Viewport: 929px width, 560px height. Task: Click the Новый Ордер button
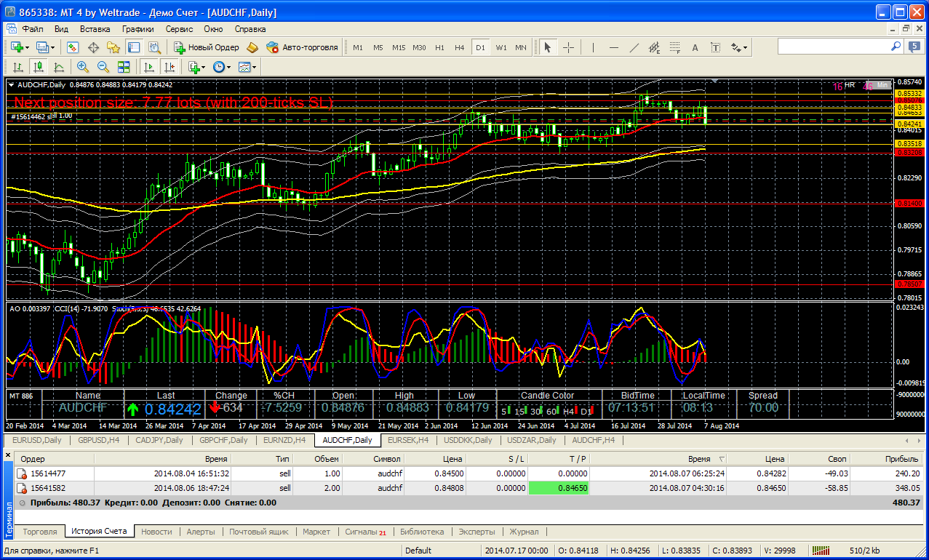point(207,47)
